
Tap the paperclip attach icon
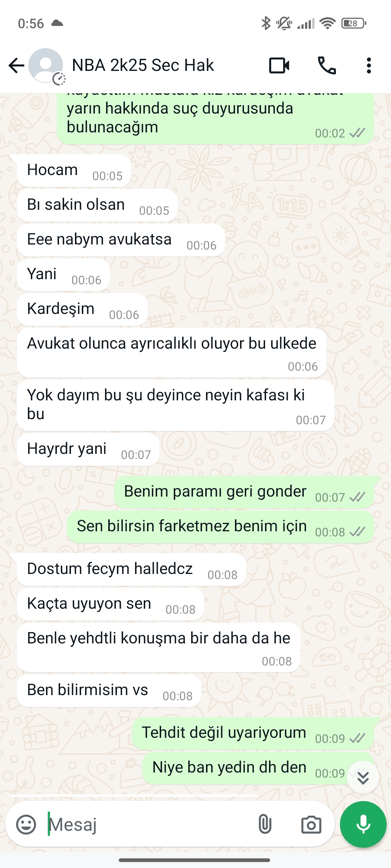click(x=265, y=824)
